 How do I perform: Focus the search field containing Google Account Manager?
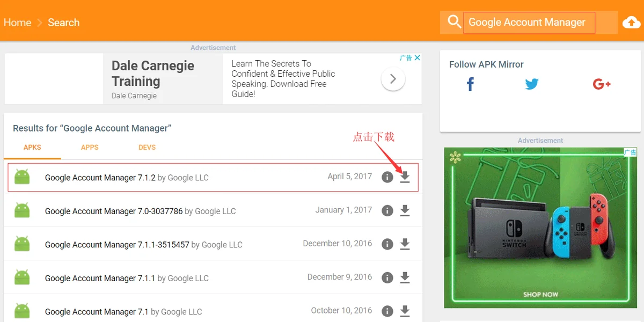click(529, 23)
